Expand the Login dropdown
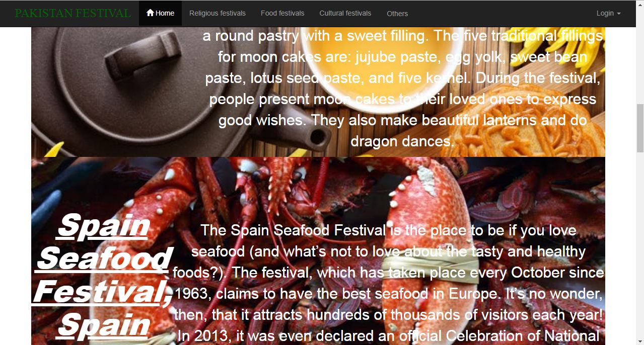 click(608, 13)
